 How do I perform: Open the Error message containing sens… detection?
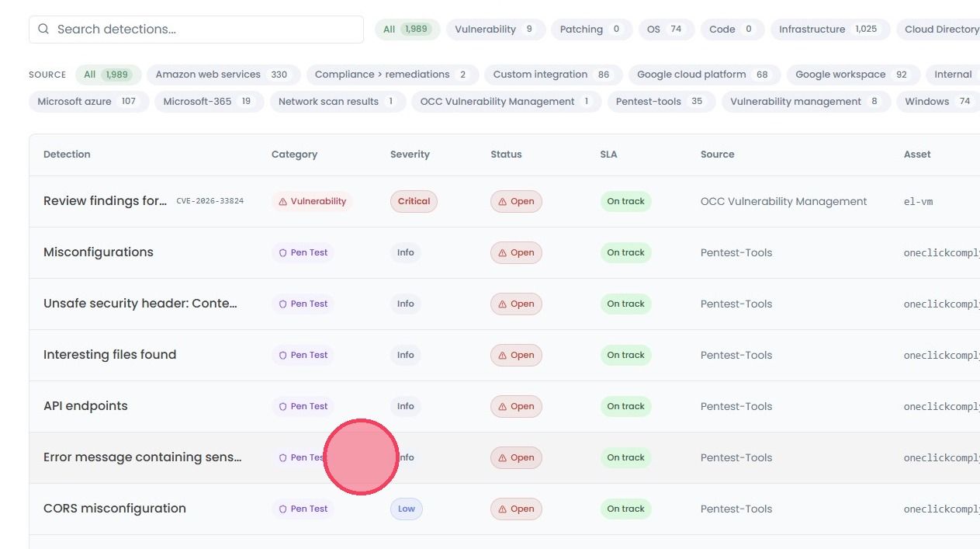coord(143,457)
